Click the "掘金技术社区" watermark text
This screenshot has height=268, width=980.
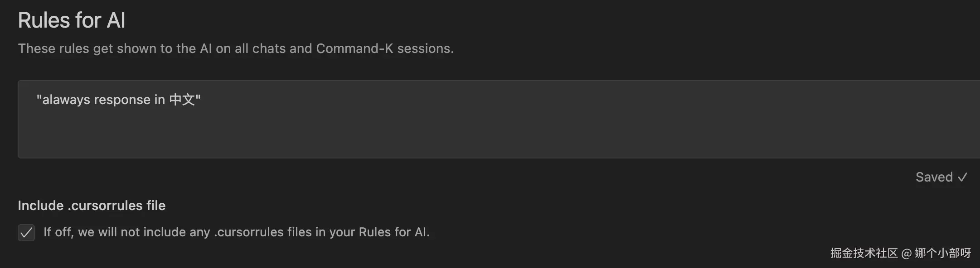[864, 253]
